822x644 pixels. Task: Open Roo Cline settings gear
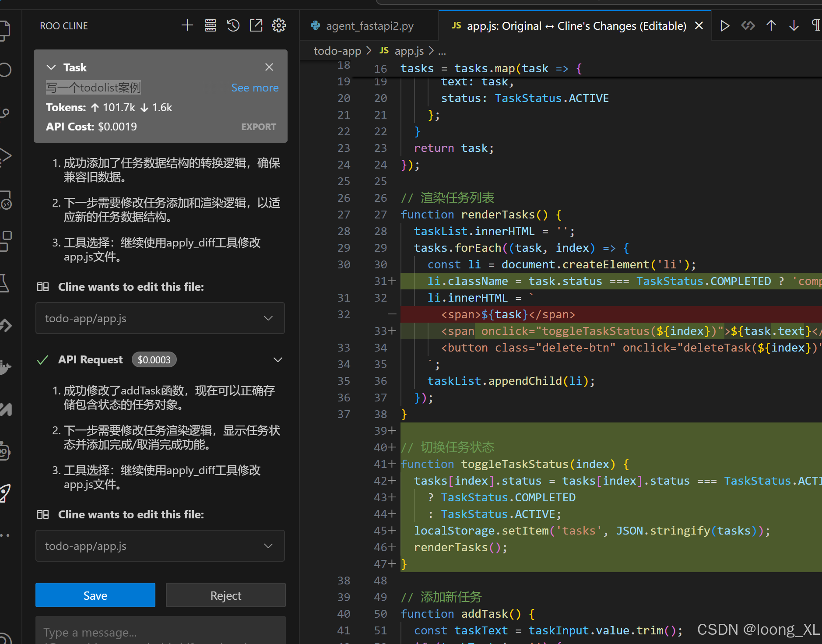coord(279,25)
